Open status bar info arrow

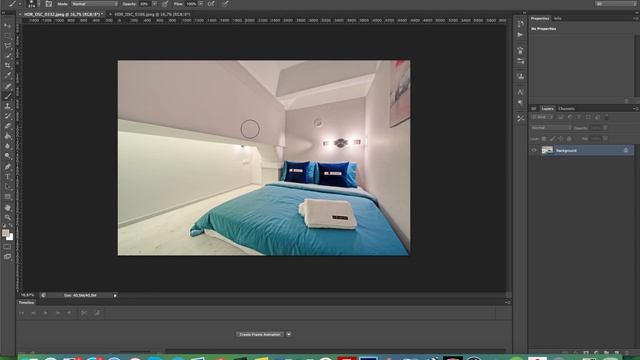[115, 295]
